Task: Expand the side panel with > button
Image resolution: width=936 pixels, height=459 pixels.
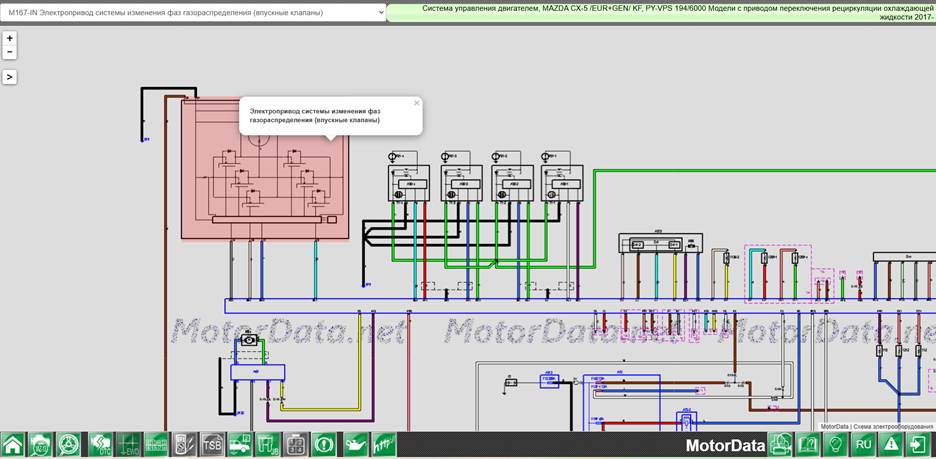Action: point(10,77)
